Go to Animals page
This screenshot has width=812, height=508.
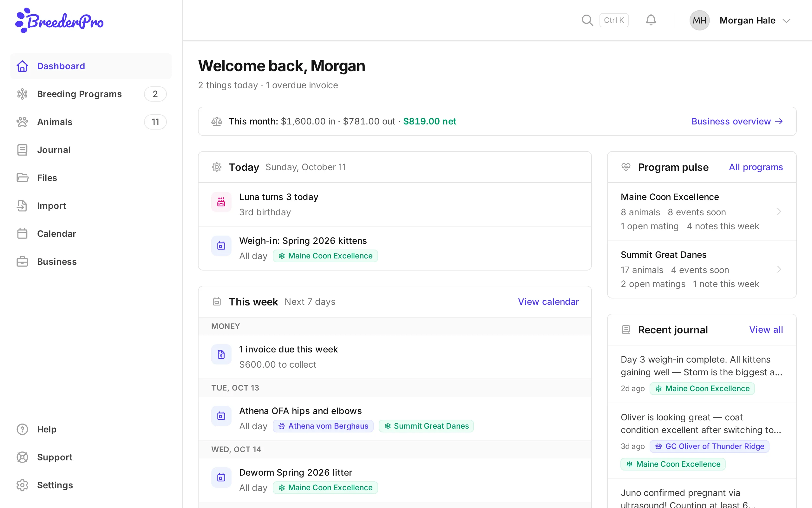click(x=91, y=122)
